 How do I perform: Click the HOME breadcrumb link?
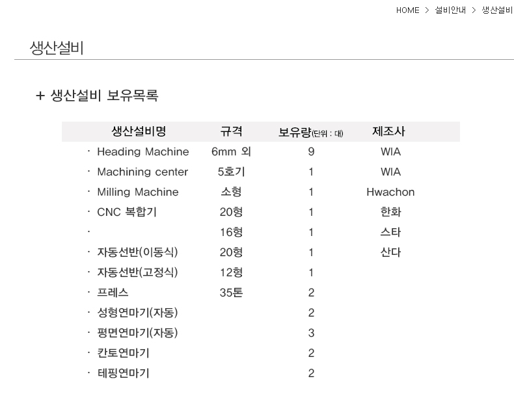point(407,10)
